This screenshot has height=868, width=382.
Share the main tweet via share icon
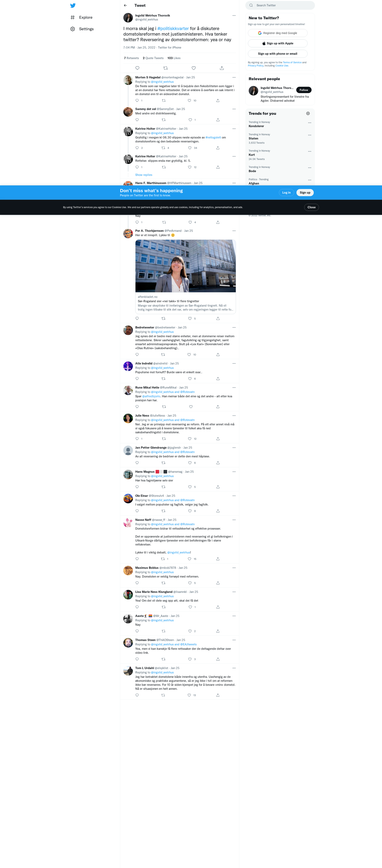click(x=222, y=68)
